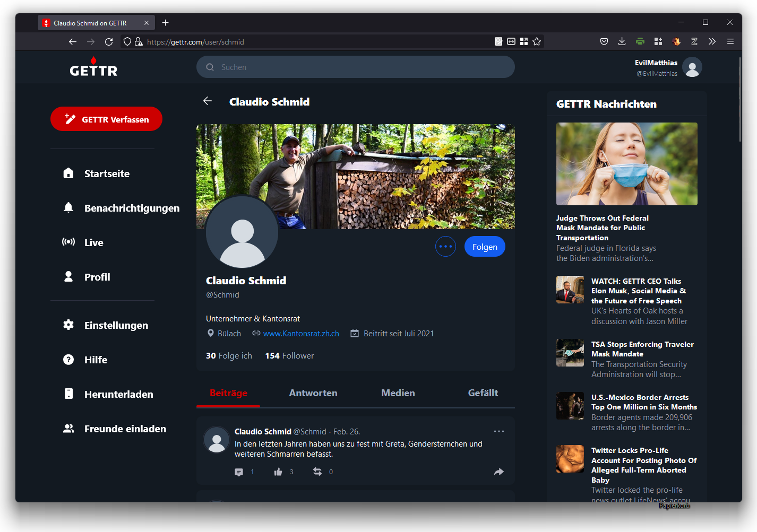Screen dimensions: 757x532
Task: Click the browser forward button
Action: coord(91,41)
